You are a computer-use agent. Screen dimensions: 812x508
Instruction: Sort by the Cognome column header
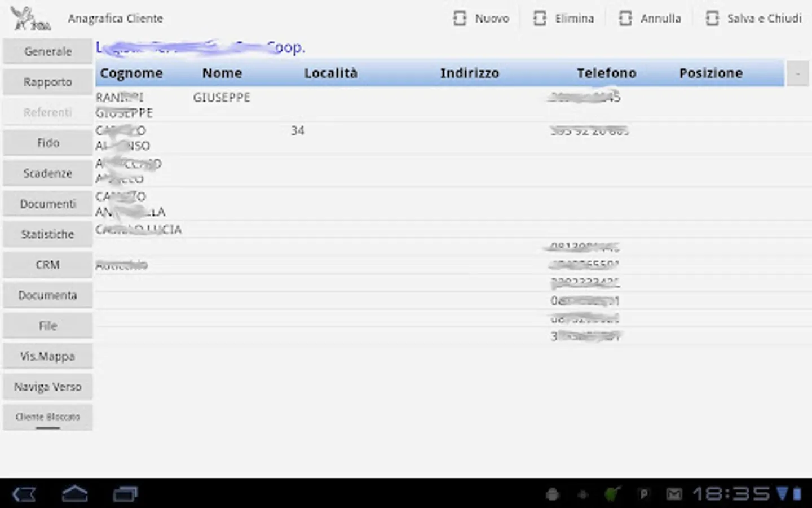tap(131, 73)
